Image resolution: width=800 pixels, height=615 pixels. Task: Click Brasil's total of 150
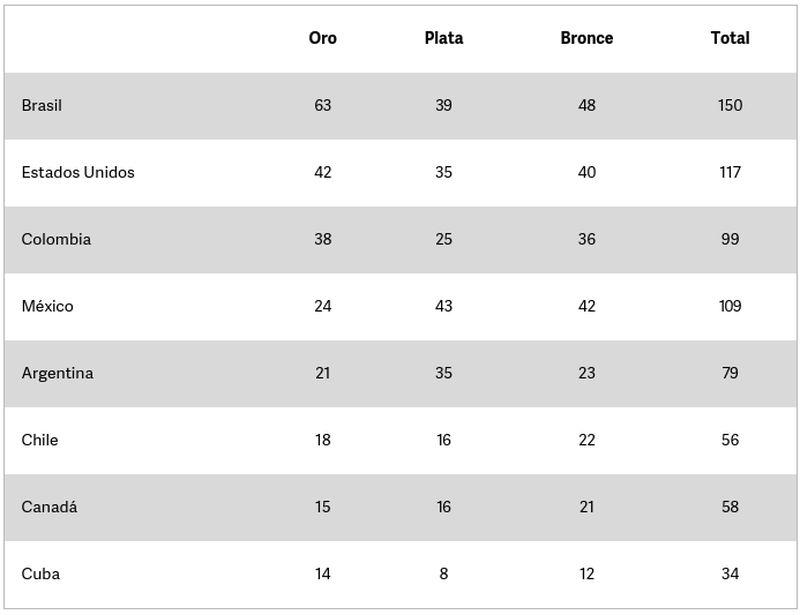click(x=730, y=105)
